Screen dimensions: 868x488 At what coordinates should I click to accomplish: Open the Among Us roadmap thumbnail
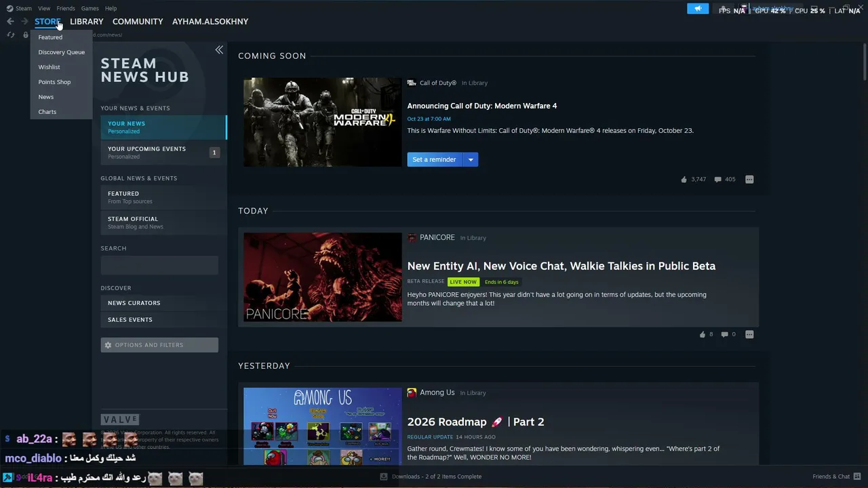[x=323, y=426]
